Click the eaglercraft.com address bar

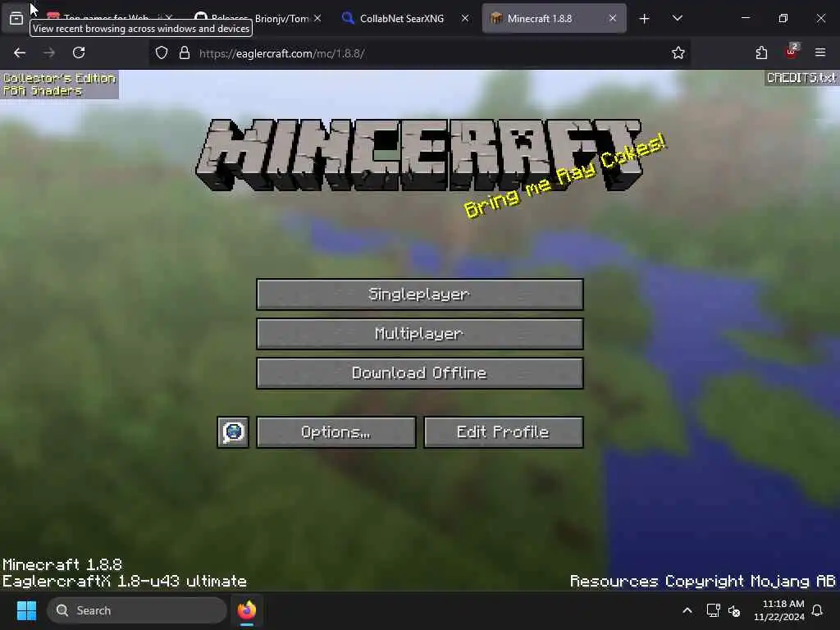click(418, 53)
